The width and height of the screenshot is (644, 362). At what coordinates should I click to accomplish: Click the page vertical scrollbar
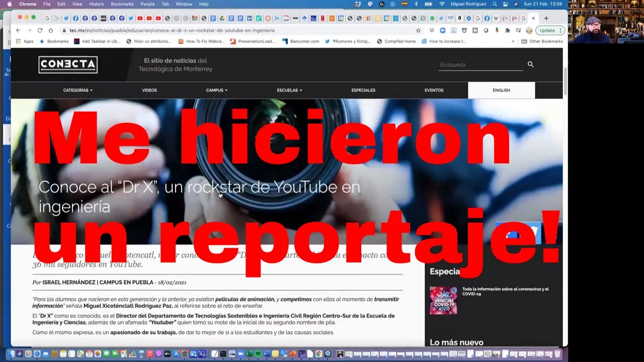565,80
